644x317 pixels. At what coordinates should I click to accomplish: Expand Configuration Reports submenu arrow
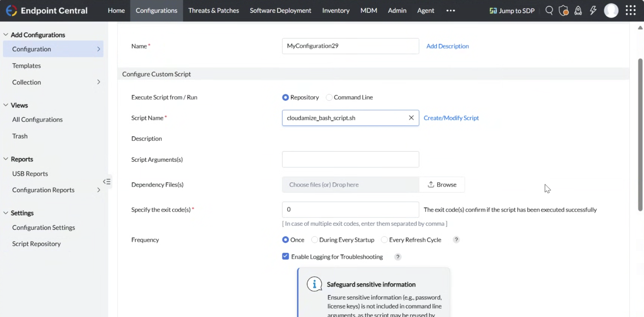click(x=99, y=190)
